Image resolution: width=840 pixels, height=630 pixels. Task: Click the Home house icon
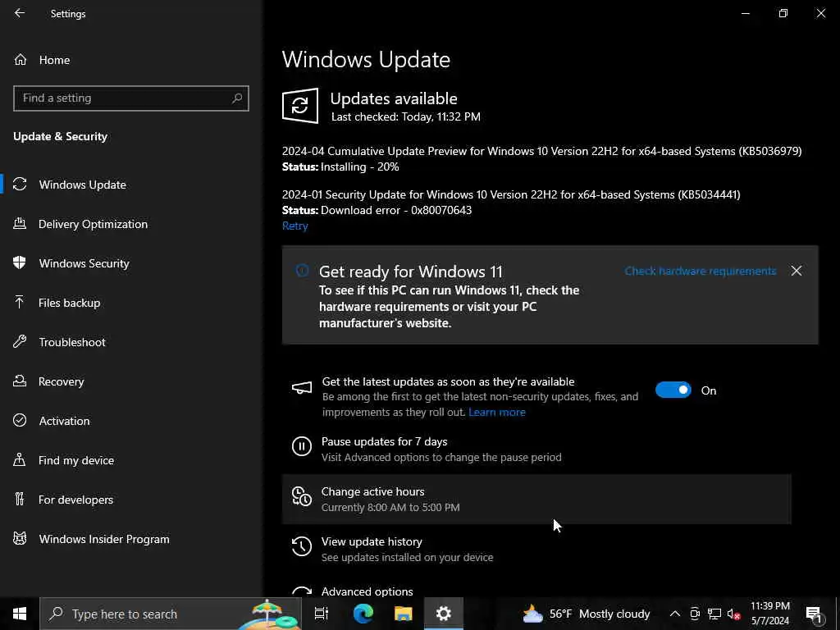click(21, 60)
